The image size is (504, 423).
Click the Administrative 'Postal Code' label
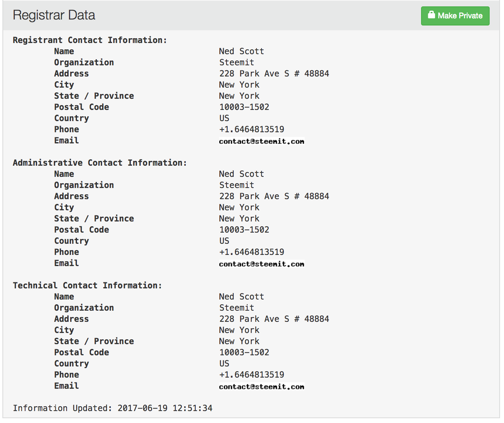coord(81,230)
